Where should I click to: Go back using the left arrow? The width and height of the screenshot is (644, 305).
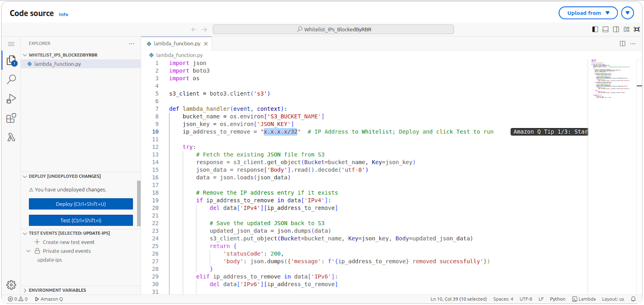194,29
